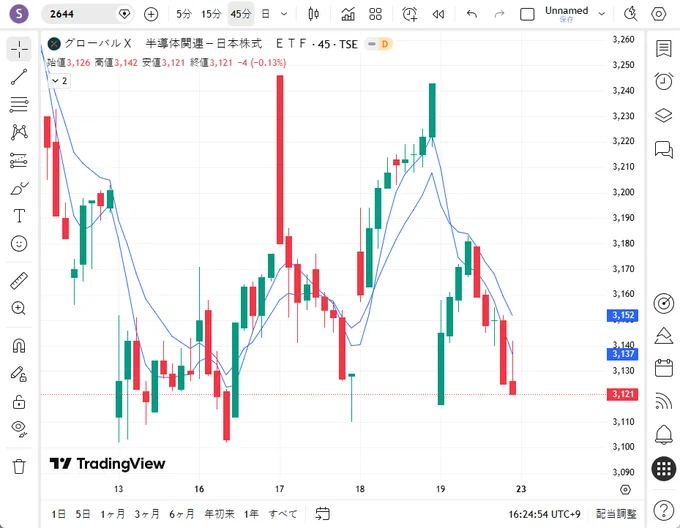Create an alert from top toolbar
The width and height of the screenshot is (680, 528).
coord(409,14)
